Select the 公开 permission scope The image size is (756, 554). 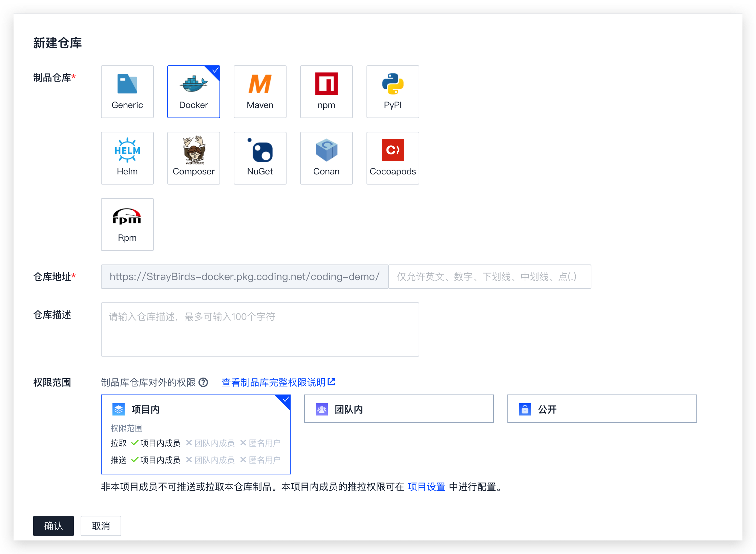(x=602, y=409)
